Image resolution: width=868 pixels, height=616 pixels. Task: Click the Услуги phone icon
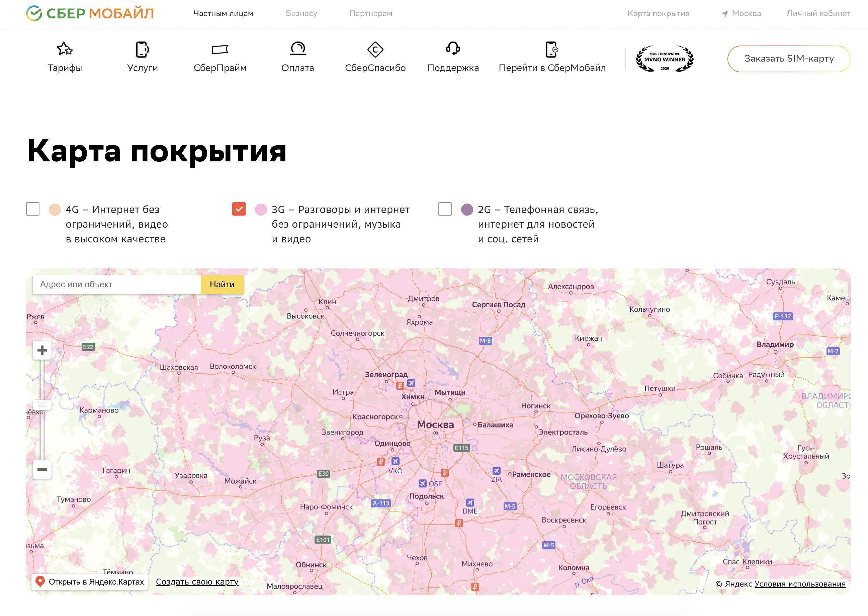[x=142, y=49]
